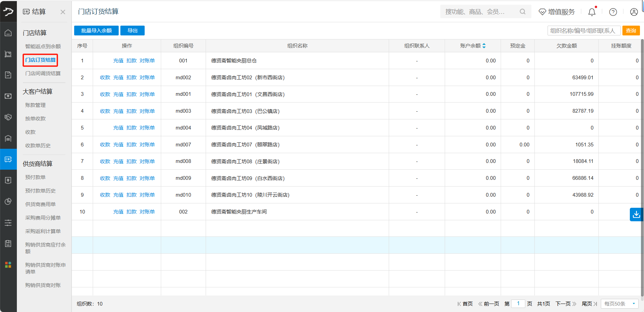Open 预付款单 menu item
This screenshot has width=644, height=312.
(35, 177)
